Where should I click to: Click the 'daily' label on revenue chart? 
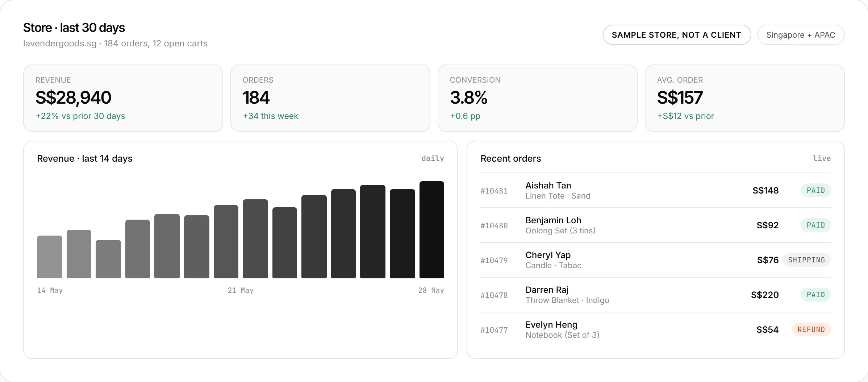[433, 158]
